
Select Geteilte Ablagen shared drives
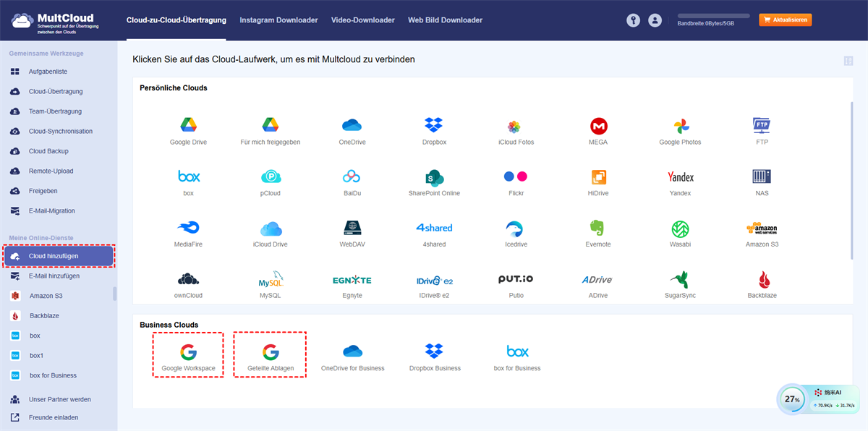[x=271, y=355]
